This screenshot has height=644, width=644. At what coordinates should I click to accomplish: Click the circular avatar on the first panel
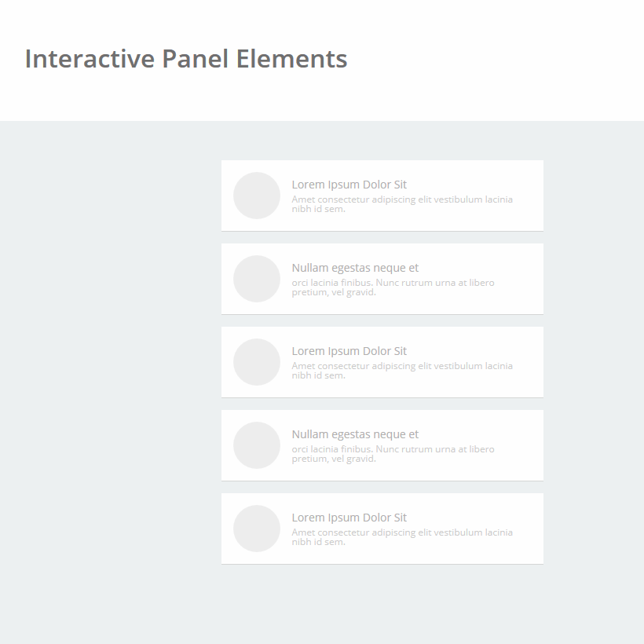tap(256, 196)
